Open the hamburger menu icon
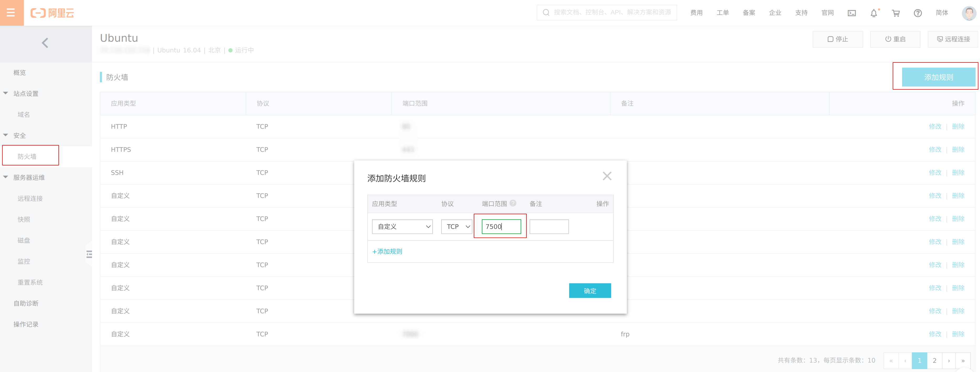The width and height of the screenshot is (980, 372). (11, 13)
